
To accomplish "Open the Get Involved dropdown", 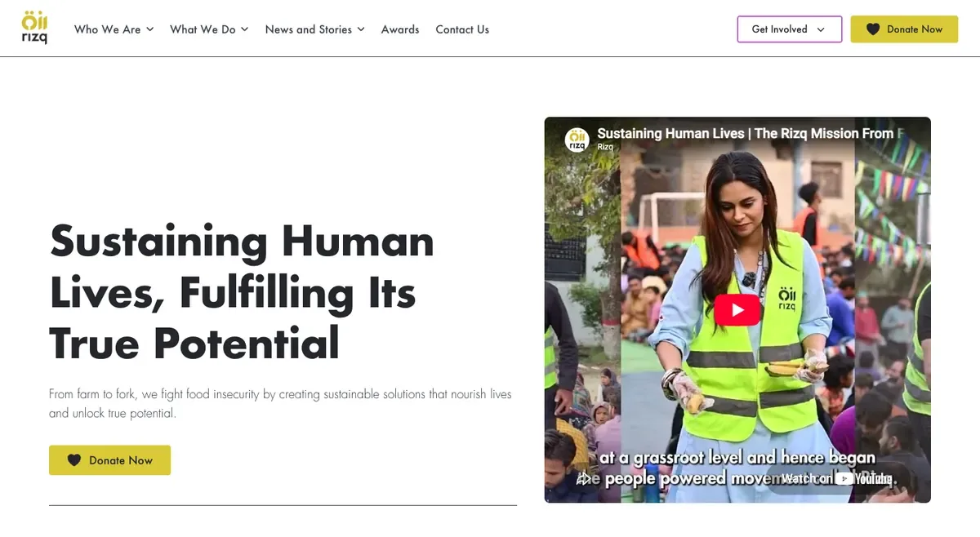I will tap(789, 29).
